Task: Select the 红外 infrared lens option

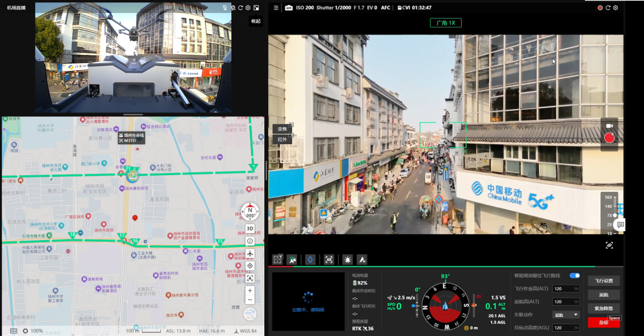Action: pos(283,139)
